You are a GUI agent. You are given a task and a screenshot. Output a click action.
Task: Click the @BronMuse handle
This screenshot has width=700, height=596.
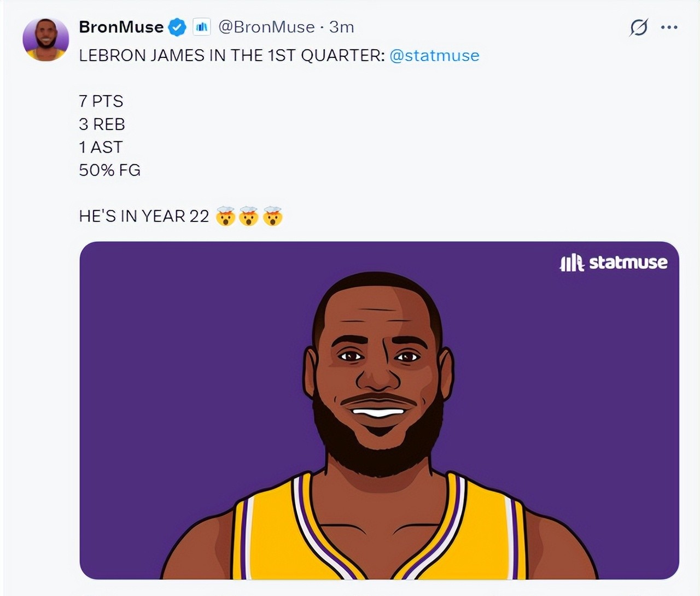266,27
